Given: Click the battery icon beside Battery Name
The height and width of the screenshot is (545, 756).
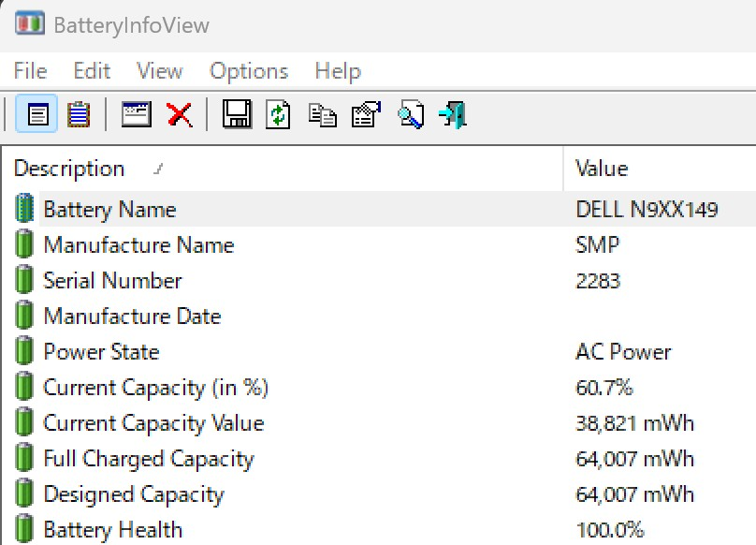Looking at the screenshot, I should 24,208.
